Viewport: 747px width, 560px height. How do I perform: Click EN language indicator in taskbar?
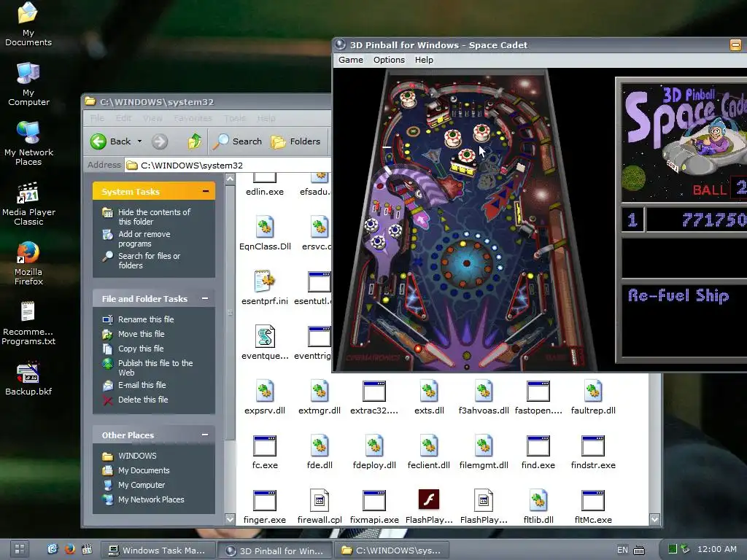pyautogui.click(x=622, y=550)
